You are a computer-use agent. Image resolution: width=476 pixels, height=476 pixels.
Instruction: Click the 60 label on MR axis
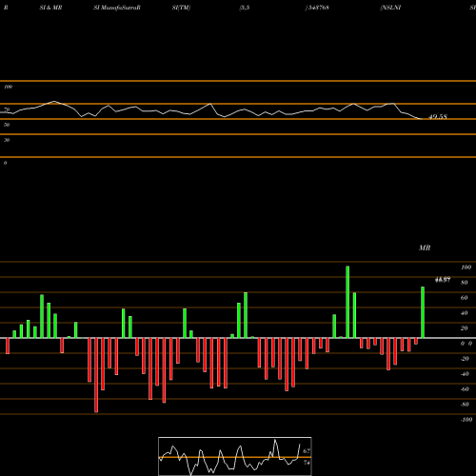point(465,298)
